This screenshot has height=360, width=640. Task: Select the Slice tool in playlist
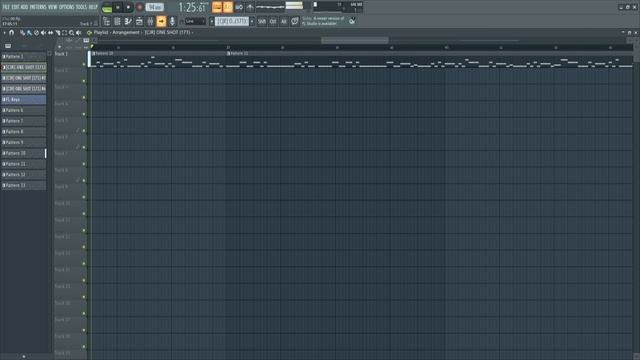click(58, 33)
